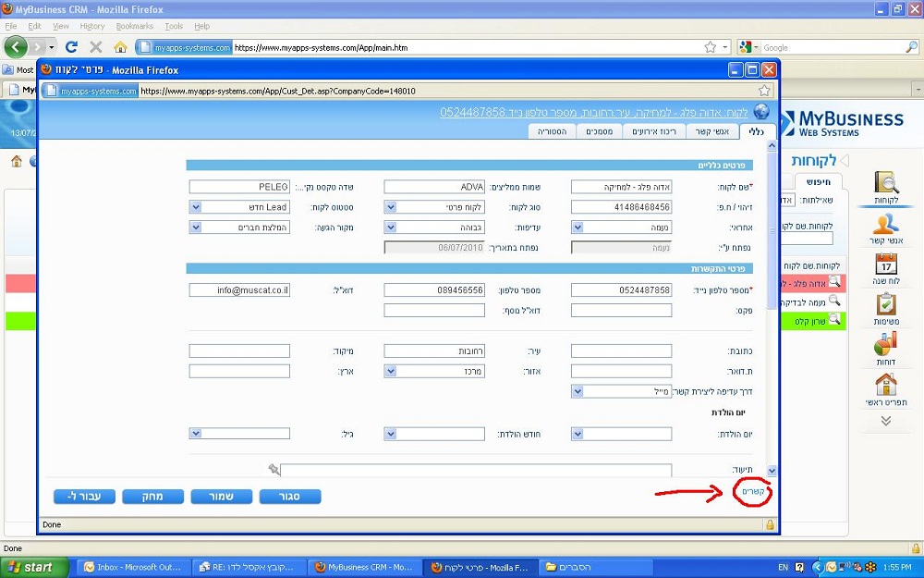This screenshot has width=924, height=578.
Task: Click the עבור ל- go to button
Action: pos(84,497)
